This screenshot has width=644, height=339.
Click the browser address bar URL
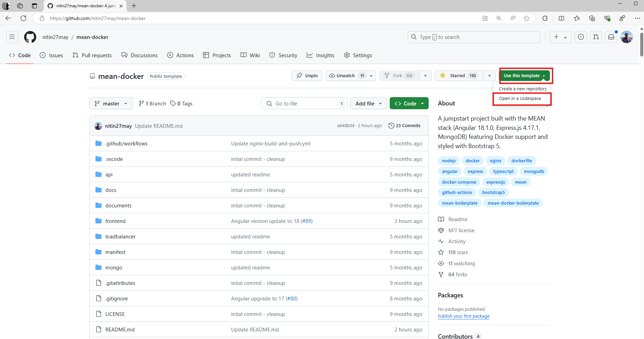[x=98, y=18]
